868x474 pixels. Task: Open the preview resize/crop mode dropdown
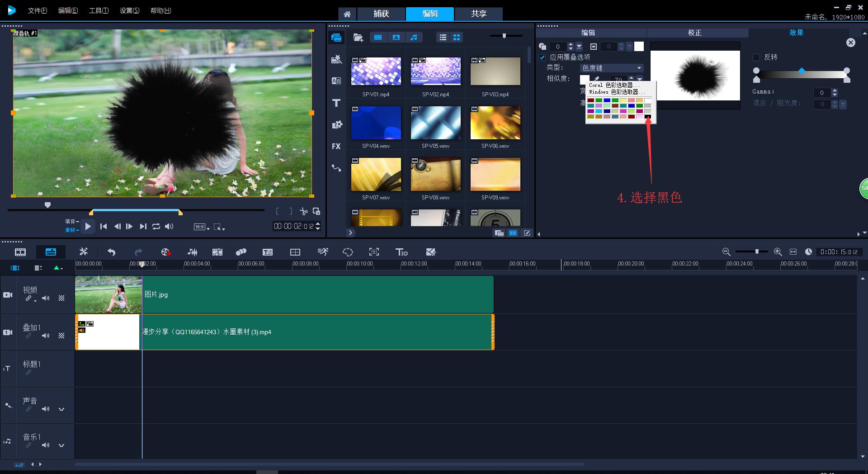click(x=219, y=227)
